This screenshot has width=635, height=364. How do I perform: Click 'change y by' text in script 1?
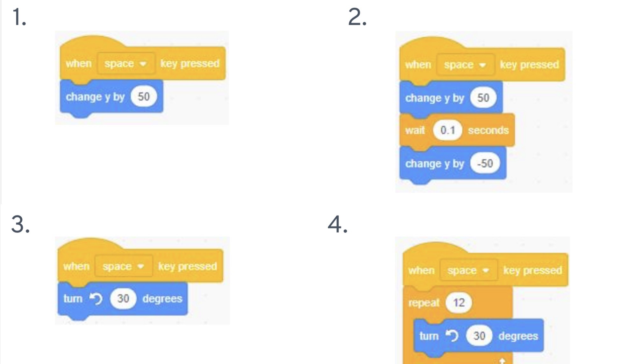95,97
